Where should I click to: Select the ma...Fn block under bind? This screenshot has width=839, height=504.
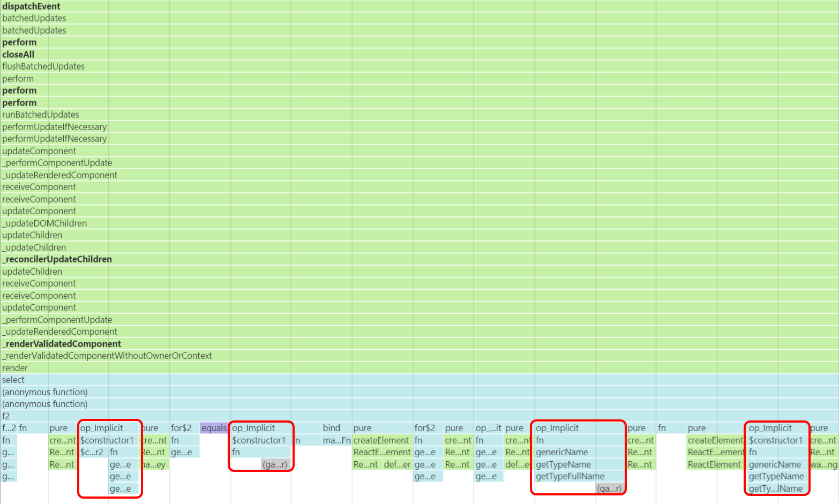tap(336, 440)
